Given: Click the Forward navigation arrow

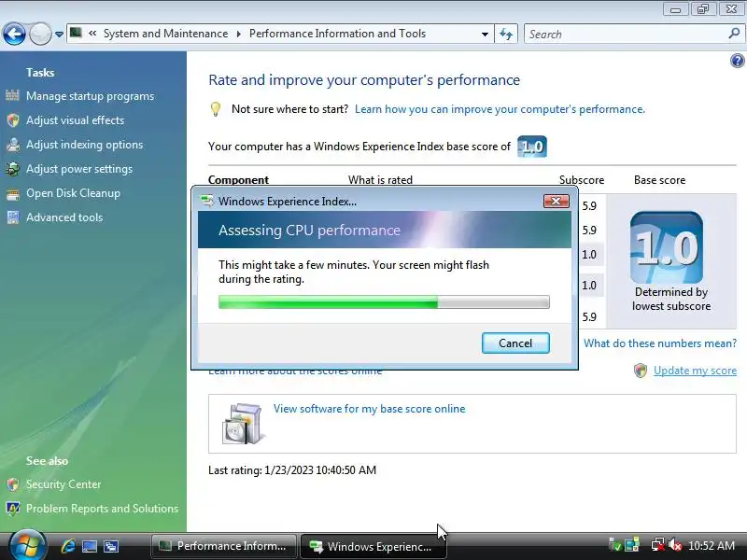Looking at the screenshot, I should (x=40, y=35).
